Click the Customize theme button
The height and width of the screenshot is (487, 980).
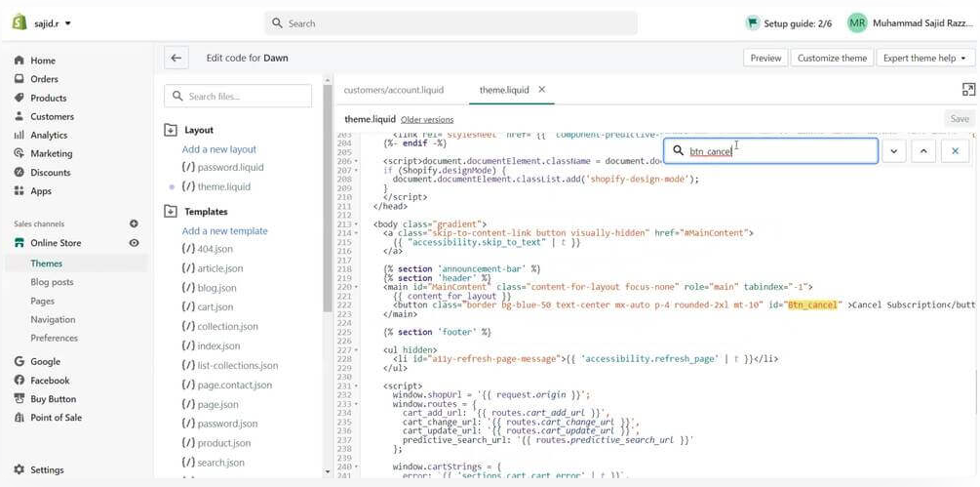pyautogui.click(x=831, y=58)
